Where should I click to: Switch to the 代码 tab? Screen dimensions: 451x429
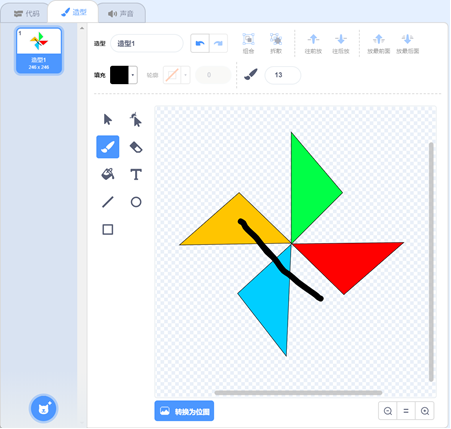[x=26, y=14]
